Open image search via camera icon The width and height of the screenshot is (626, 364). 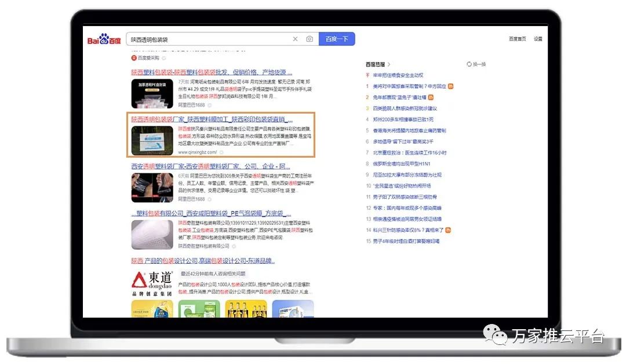310,39
